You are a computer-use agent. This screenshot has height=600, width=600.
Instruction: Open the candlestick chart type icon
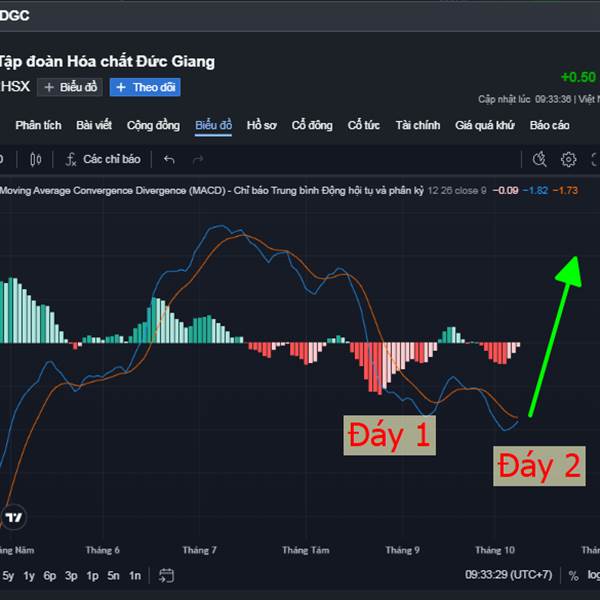click(x=35, y=159)
